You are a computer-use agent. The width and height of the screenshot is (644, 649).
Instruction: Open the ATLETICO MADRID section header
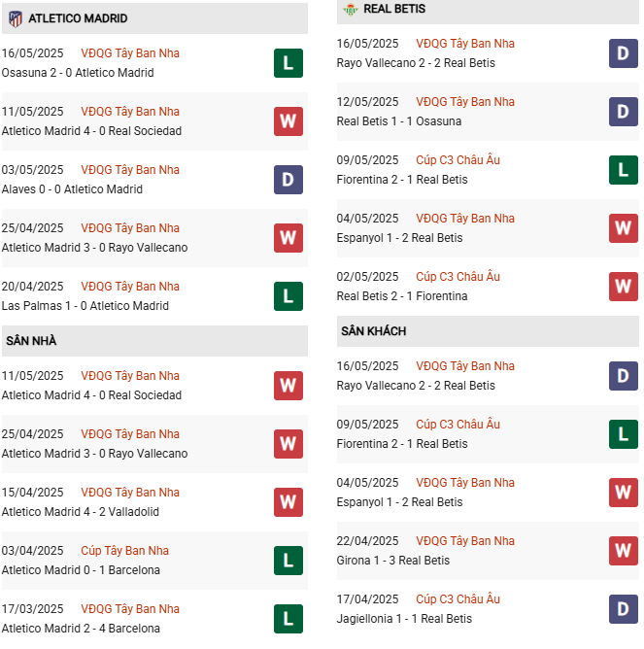(154, 18)
